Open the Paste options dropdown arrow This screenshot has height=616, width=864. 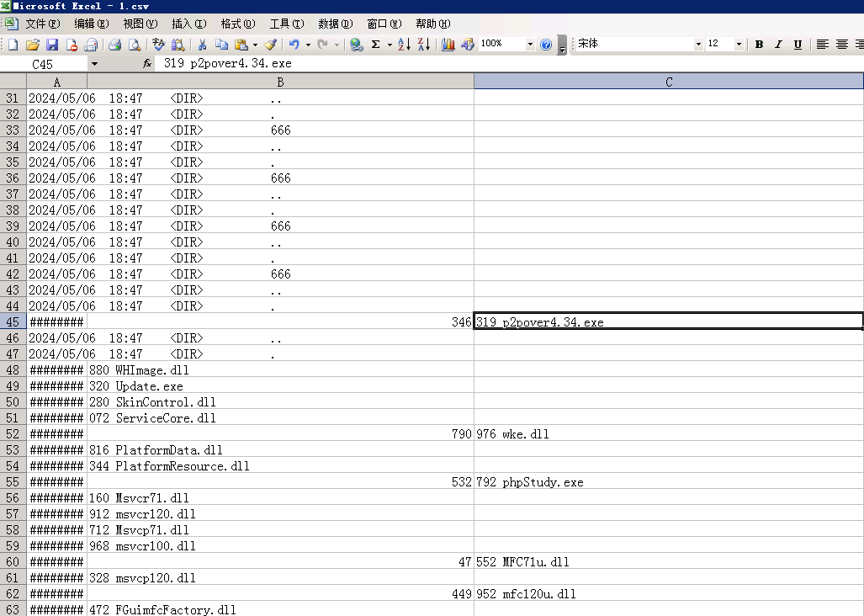[255, 45]
